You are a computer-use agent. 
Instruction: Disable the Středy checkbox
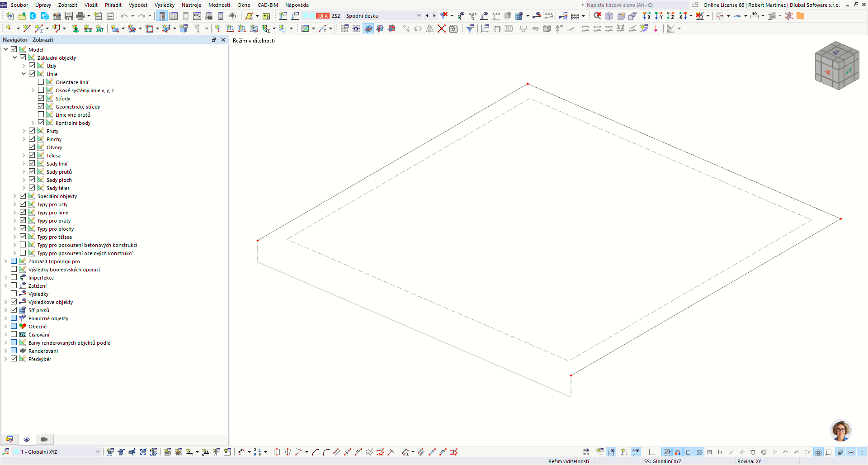(x=41, y=98)
